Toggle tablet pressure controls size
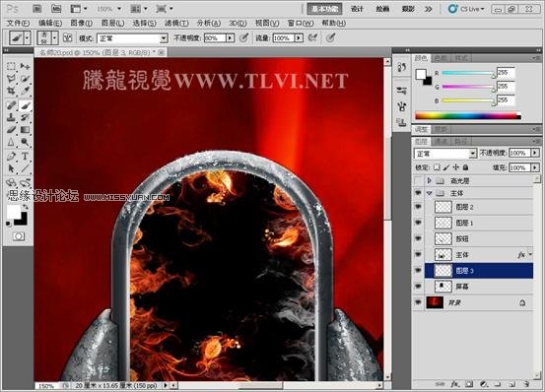The width and height of the screenshot is (545, 392). click(330, 37)
